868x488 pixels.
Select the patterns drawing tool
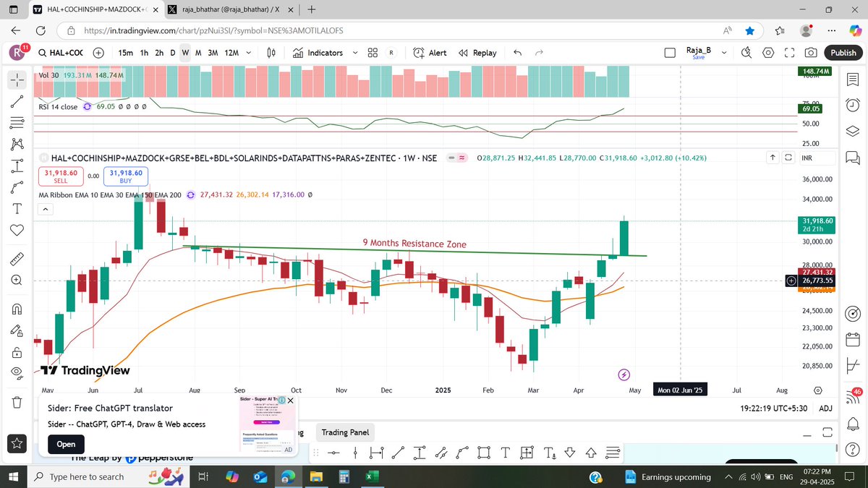(x=18, y=145)
